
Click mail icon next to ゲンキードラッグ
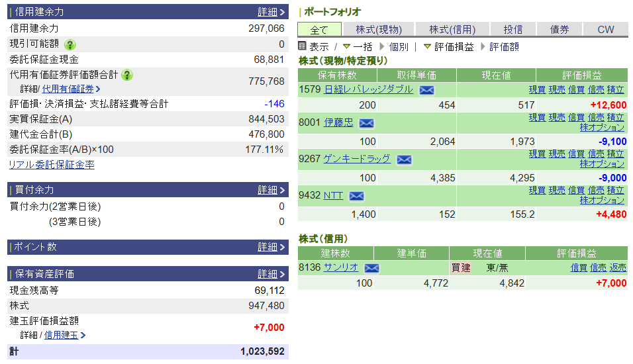[x=404, y=159]
